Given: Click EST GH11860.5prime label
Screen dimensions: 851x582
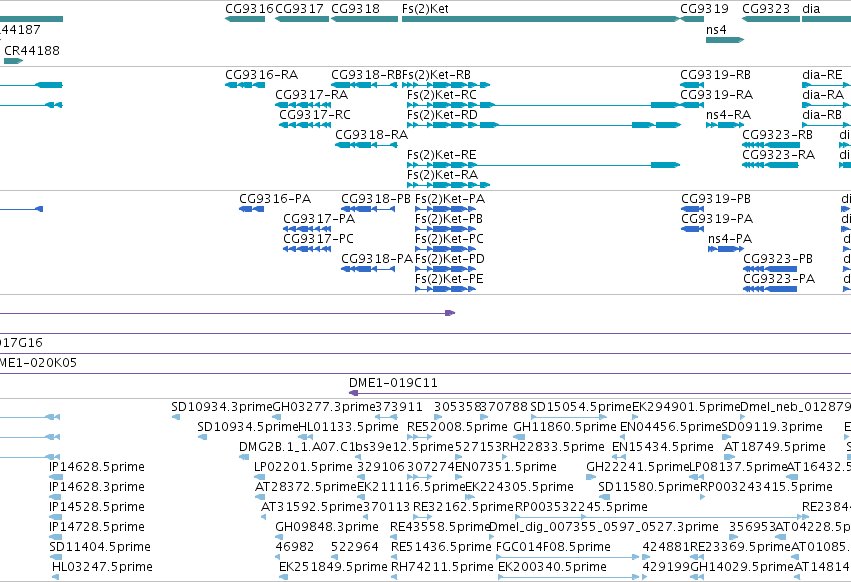Looking at the screenshot, I should (x=565, y=427).
